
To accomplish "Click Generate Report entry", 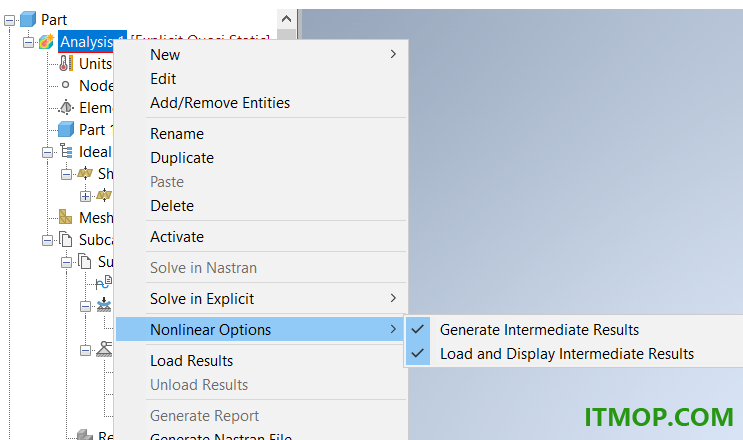I will click(x=261, y=416).
